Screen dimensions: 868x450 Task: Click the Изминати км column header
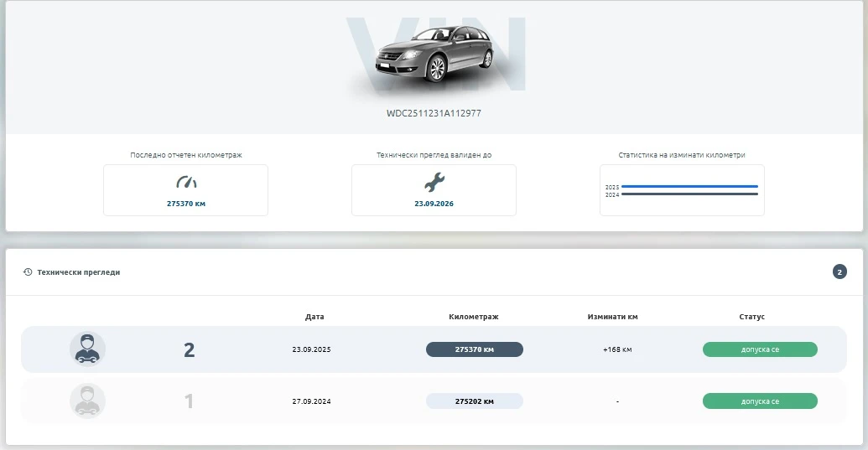[612, 317]
